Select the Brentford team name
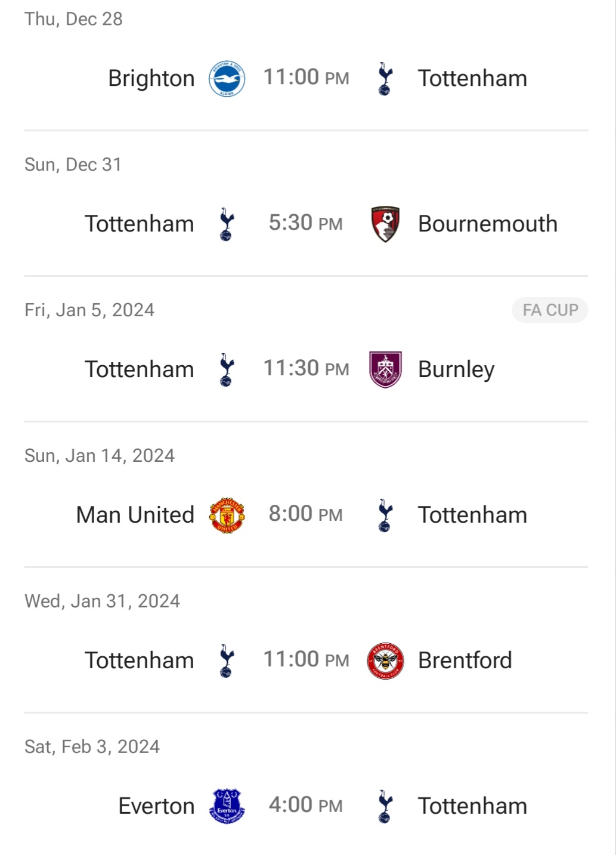Screen dimensions: 616x855 point(465,661)
